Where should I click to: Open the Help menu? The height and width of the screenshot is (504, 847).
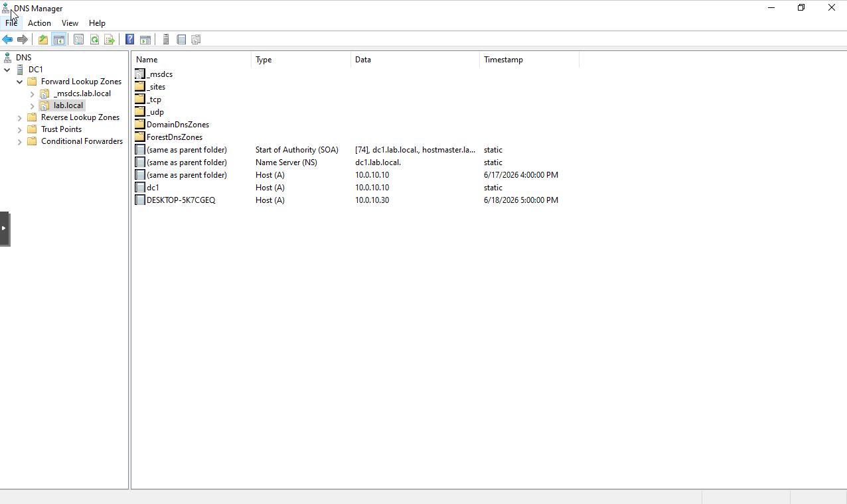97,23
